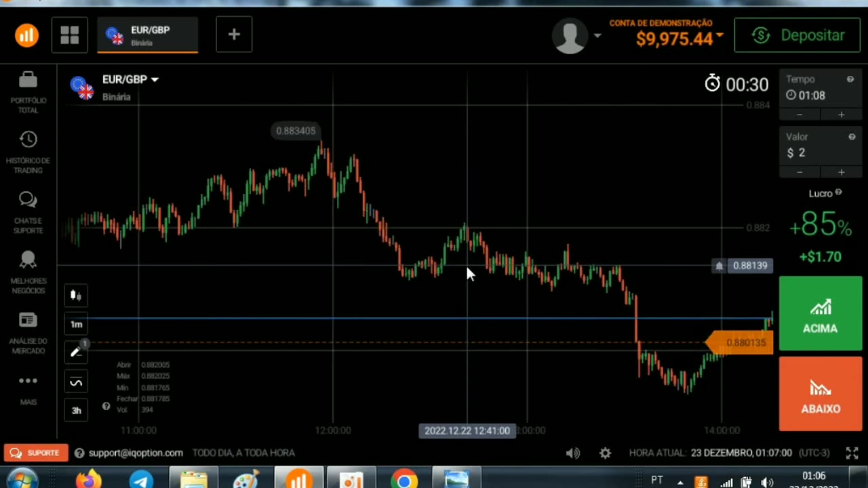Viewport: 868px width, 488px height.
Task: Expand the EUR/GBP asset selector dropdown
Action: click(x=154, y=79)
